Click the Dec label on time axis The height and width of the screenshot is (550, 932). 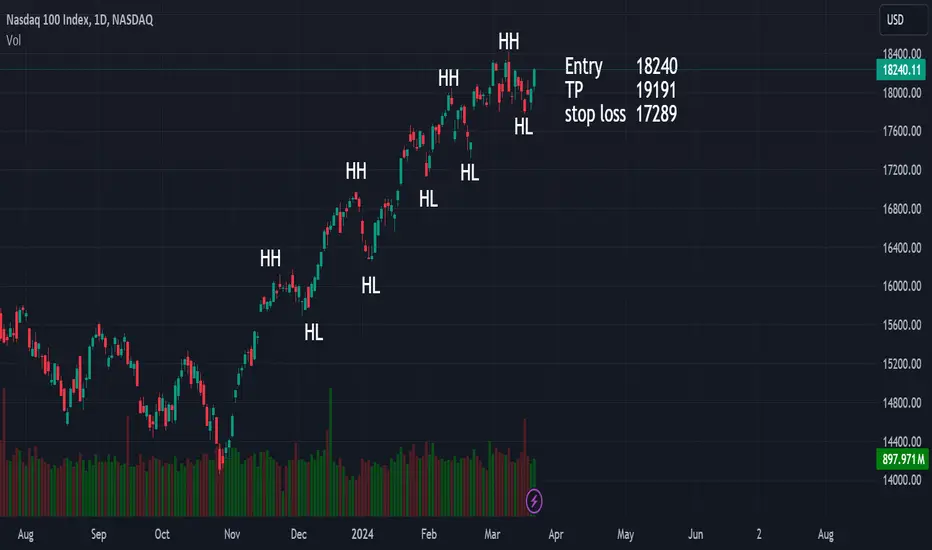[299, 535]
